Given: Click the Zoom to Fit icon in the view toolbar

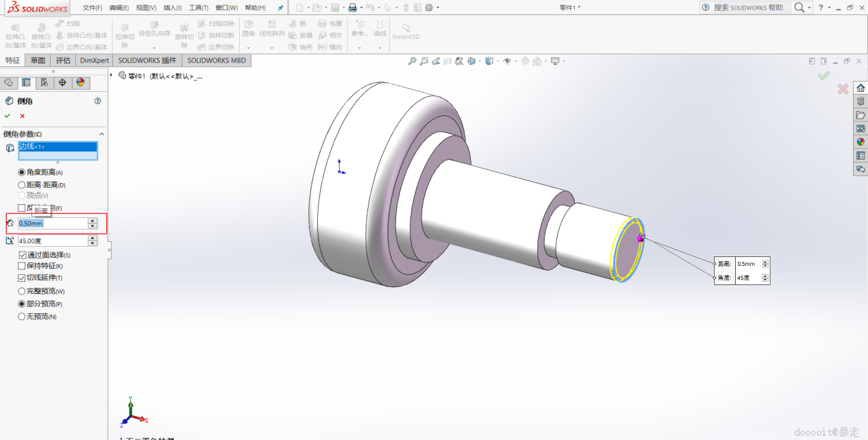Looking at the screenshot, I should click(412, 61).
